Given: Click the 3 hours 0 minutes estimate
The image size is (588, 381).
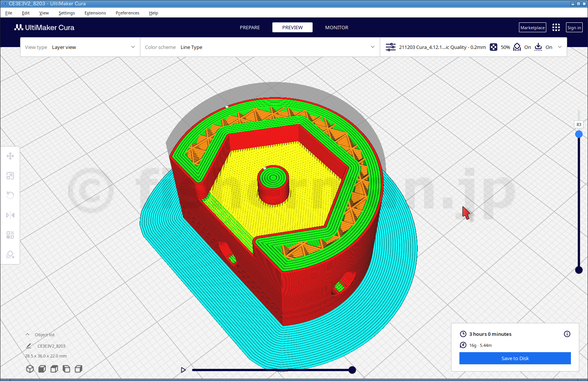Looking at the screenshot, I should pyautogui.click(x=491, y=334).
